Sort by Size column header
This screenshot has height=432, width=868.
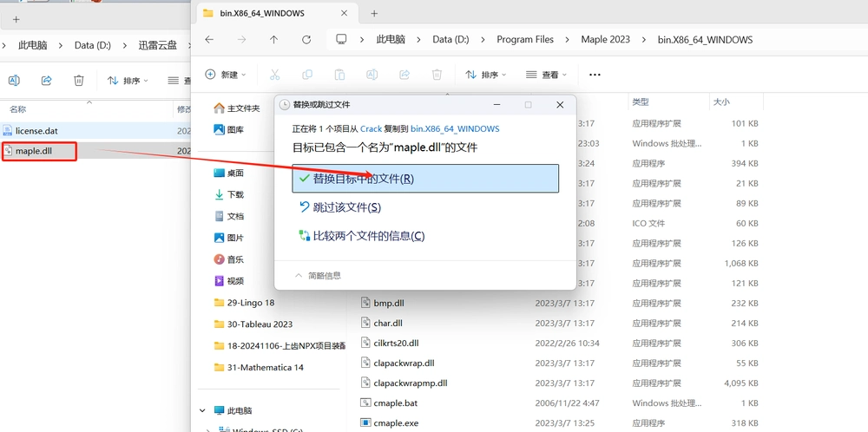point(736,101)
